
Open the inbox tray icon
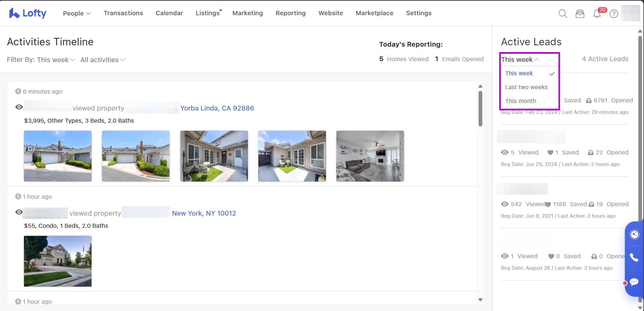[580, 14]
